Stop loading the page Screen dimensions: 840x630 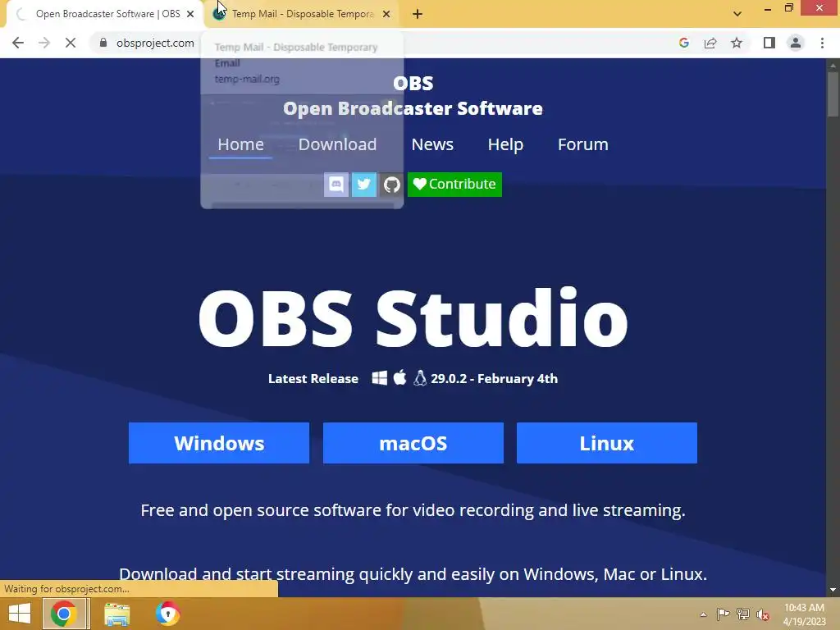(x=71, y=43)
